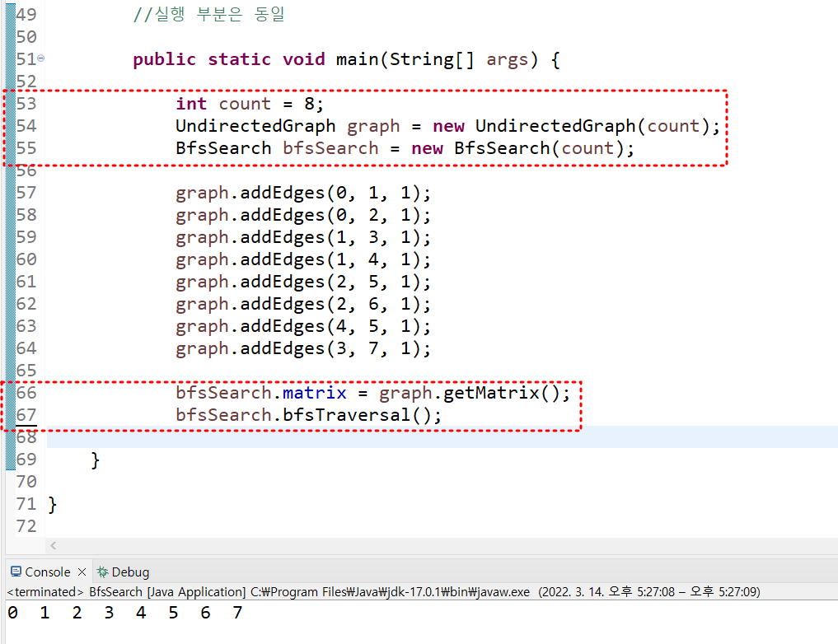Screen dimensions: 838x644
Task: Click graph.addEdges(4, 5, 1) line
Action: (x=303, y=326)
